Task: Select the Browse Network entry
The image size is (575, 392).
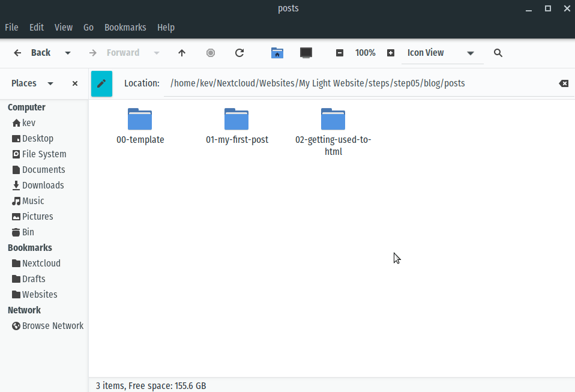Action: [x=52, y=325]
